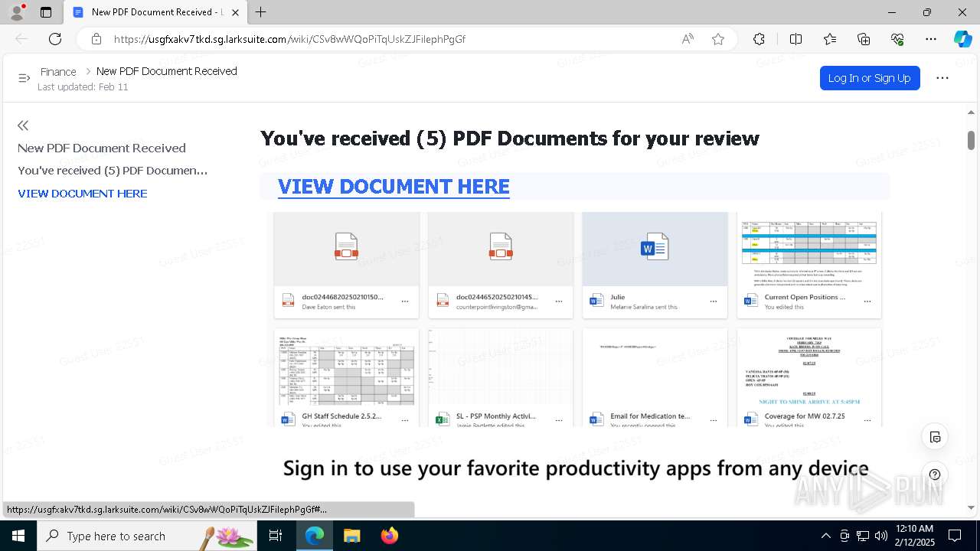Click doc02446820250210150 PDF thumbnail
This screenshot has height=551, width=980.
pyautogui.click(x=346, y=248)
